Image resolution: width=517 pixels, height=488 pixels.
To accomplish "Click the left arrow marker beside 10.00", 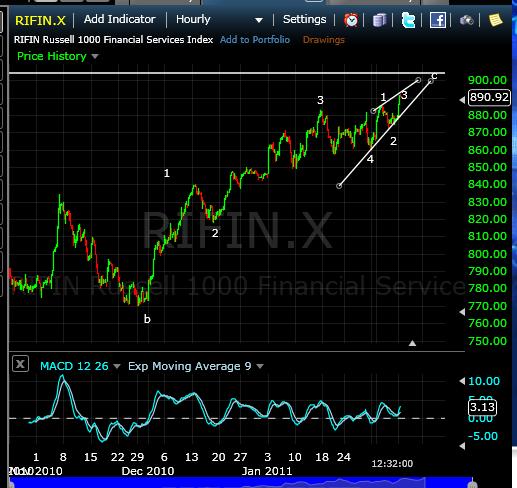I will click(462, 381).
